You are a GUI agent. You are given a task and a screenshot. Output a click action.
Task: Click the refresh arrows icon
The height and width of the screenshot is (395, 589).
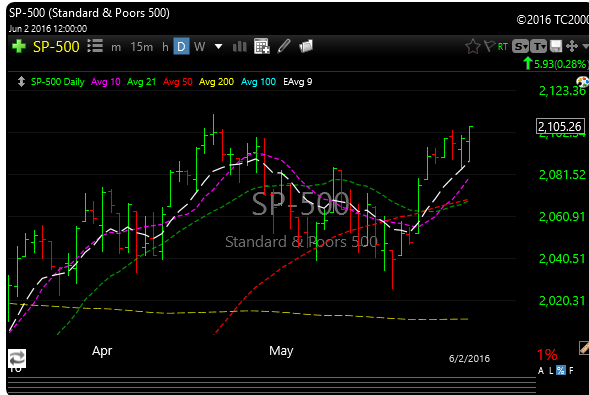17,359
